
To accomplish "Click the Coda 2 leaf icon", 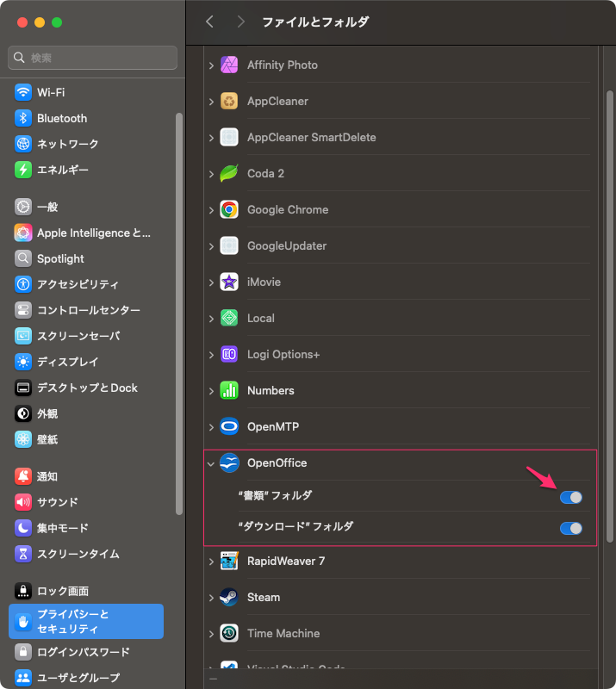I will 229,173.
